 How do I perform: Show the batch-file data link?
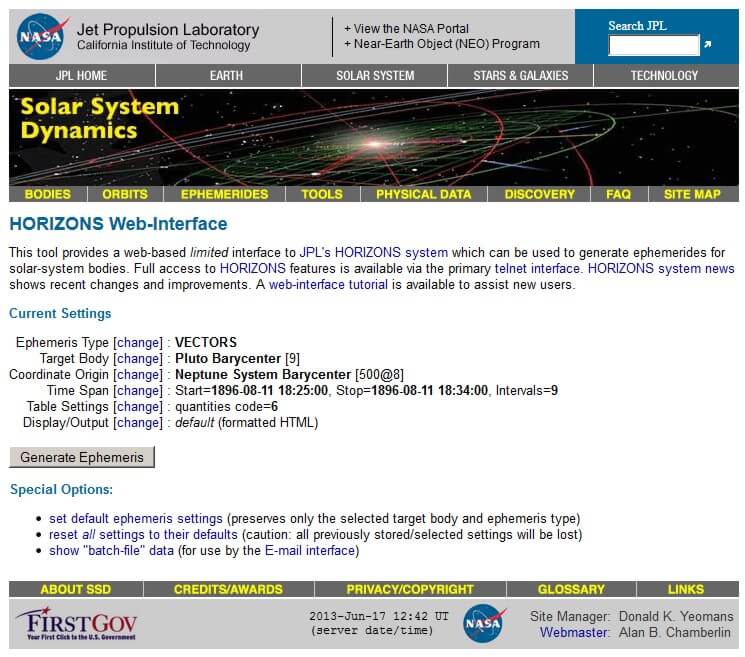coord(111,550)
